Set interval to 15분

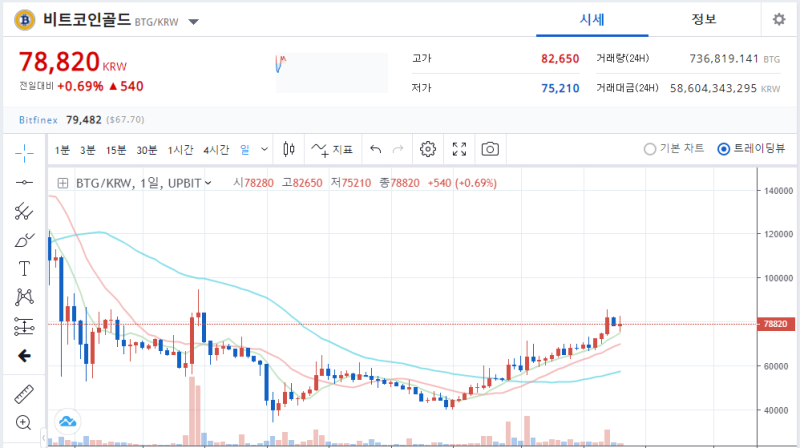click(x=116, y=150)
